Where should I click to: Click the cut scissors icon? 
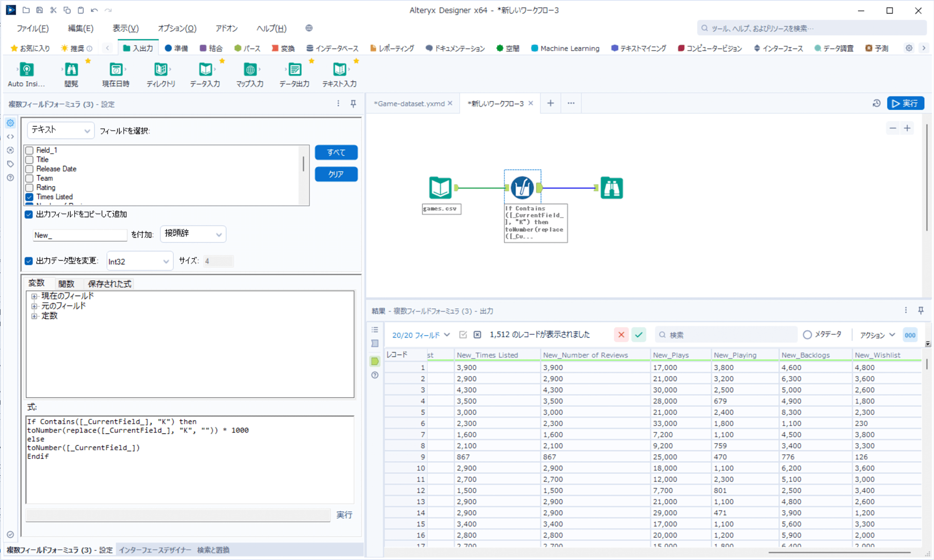point(53,10)
